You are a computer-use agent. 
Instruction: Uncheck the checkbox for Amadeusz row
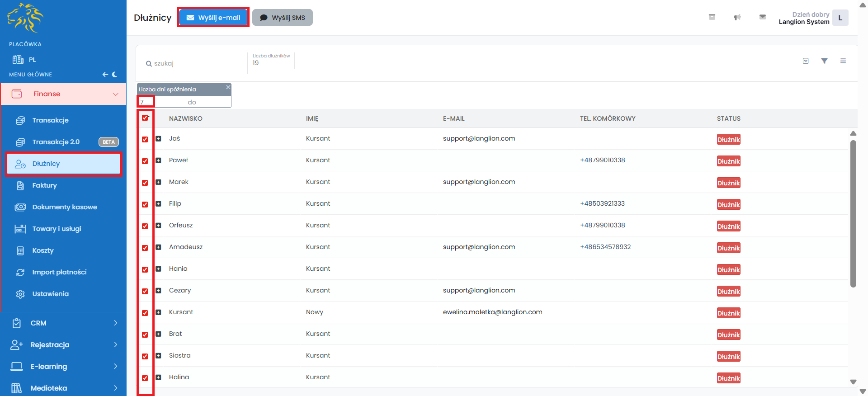145,248
